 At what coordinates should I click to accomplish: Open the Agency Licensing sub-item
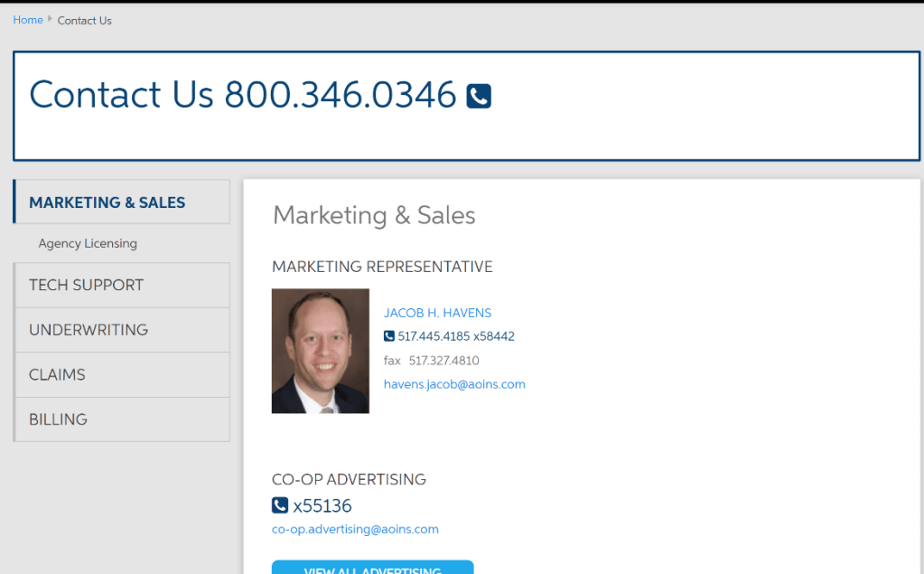pos(88,243)
